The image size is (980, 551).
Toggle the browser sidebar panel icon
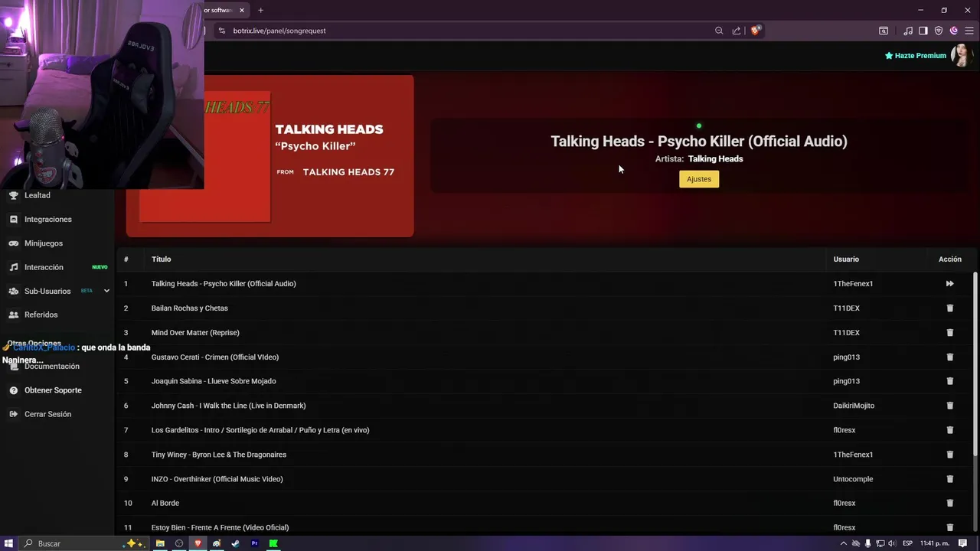[x=923, y=31]
